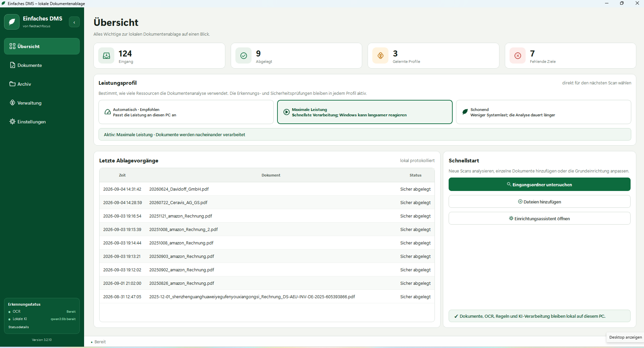Viewport: 644px width, 348px height.
Task: Open the Archiv section
Action: point(42,84)
